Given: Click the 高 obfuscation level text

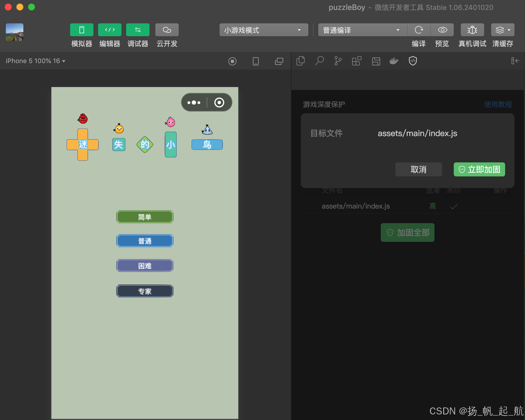Looking at the screenshot, I should pos(432,206).
